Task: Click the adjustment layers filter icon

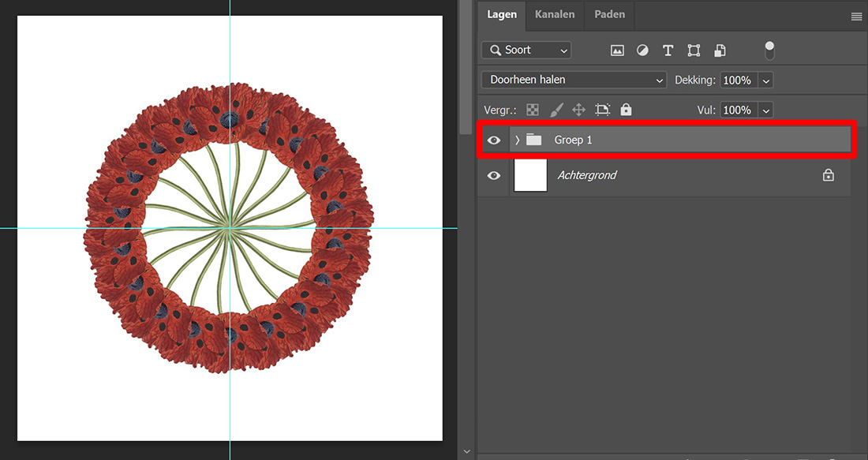Action: tap(642, 50)
